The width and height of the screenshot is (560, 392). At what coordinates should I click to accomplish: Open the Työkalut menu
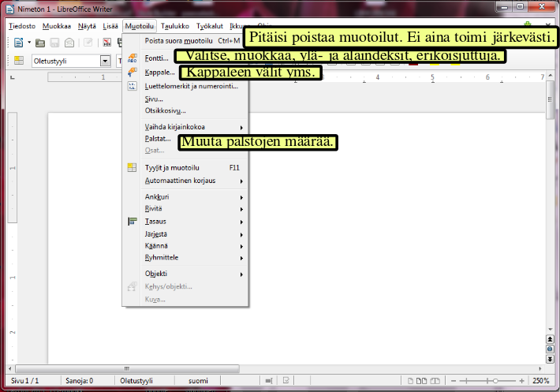point(209,26)
